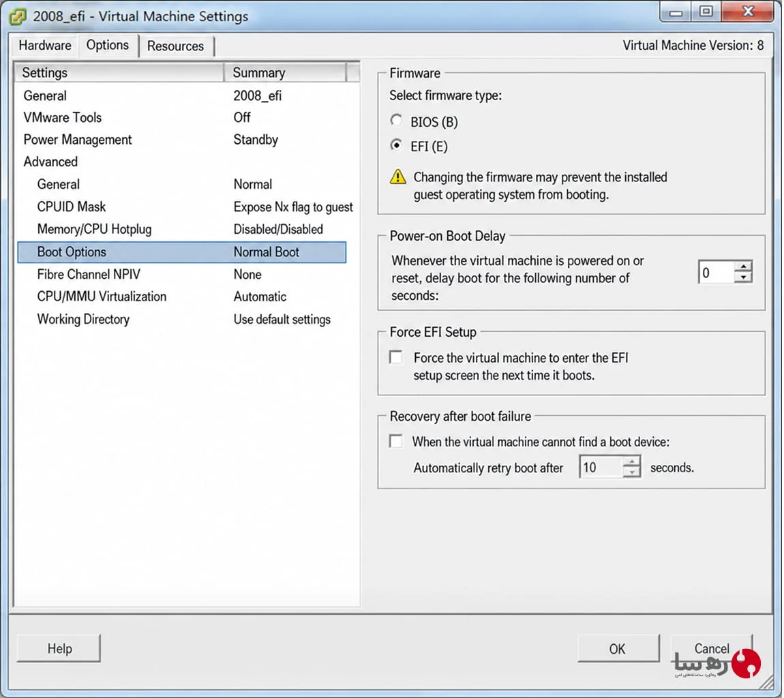This screenshot has width=784, height=698.
Task: Click the Help button
Action: point(59,648)
